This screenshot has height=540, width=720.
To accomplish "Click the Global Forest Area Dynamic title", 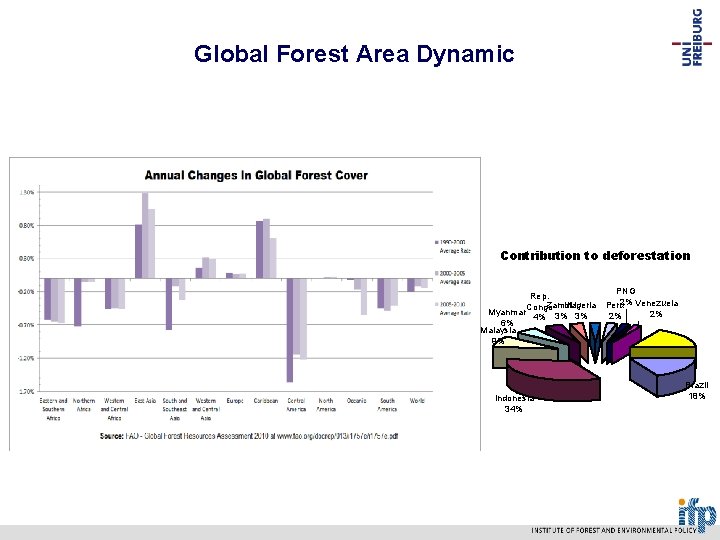I will (x=354, y=54).
